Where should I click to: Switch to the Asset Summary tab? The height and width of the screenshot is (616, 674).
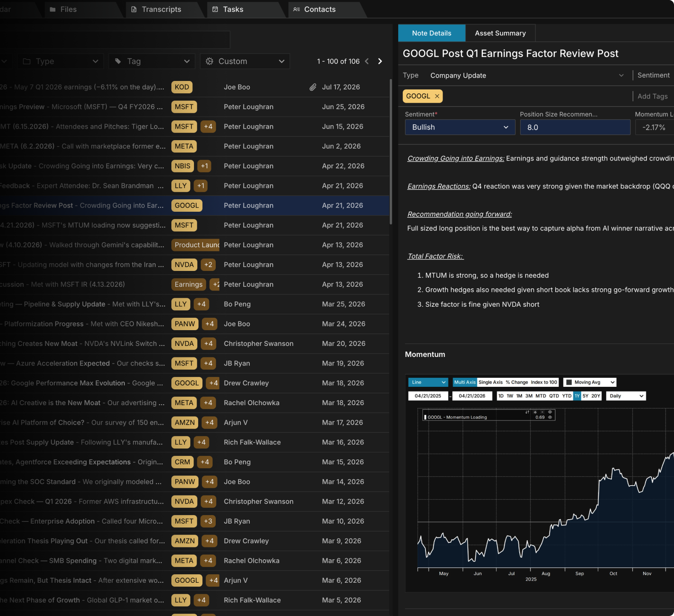point(500,33)
